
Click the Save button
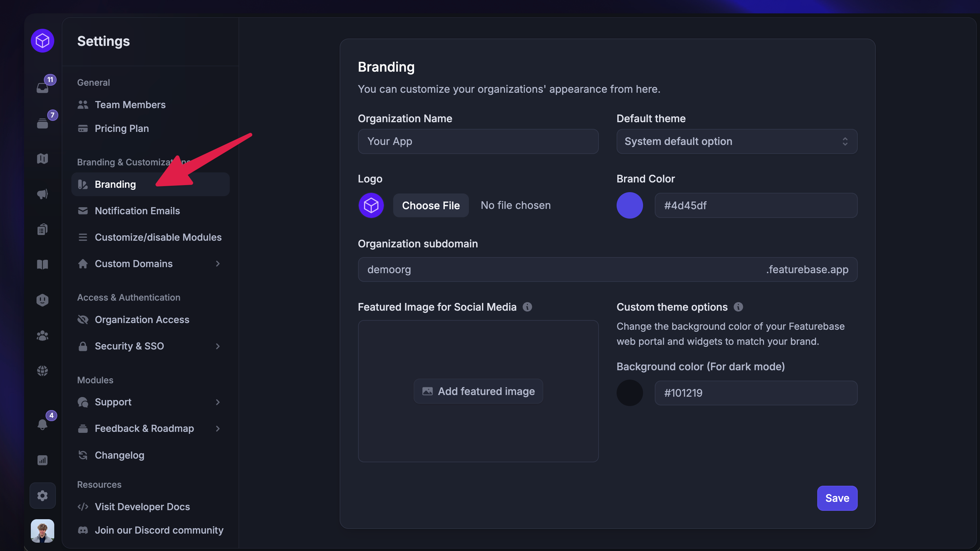tap(837, 498)
